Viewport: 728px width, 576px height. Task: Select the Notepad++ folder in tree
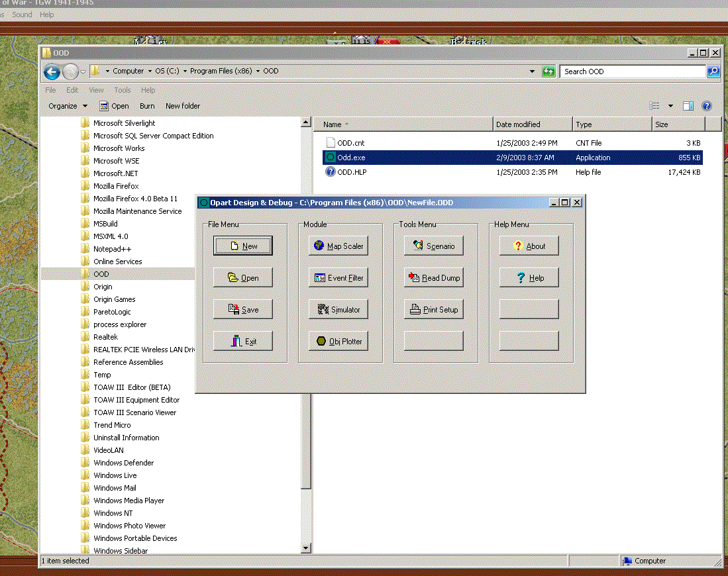(112, 249)
